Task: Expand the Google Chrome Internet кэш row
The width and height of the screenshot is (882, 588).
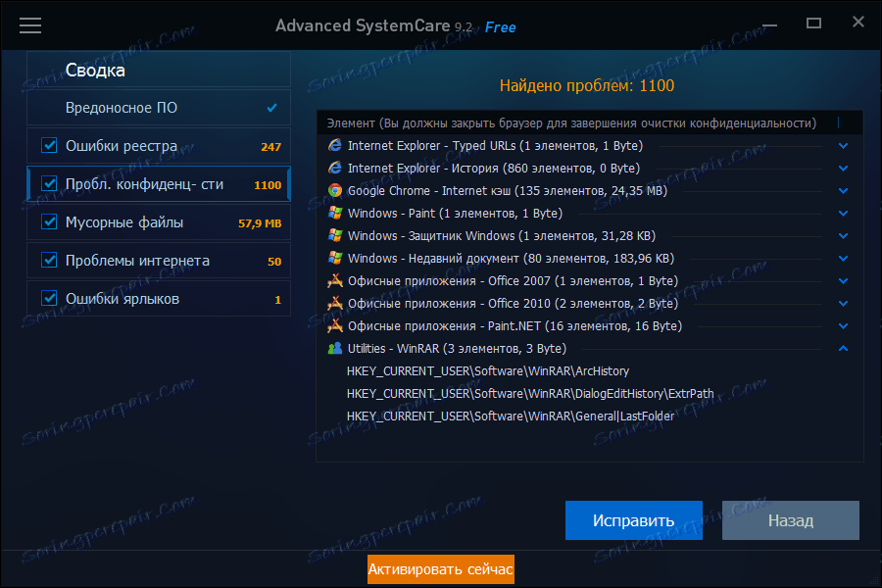Action: click(x=843, y=191)
